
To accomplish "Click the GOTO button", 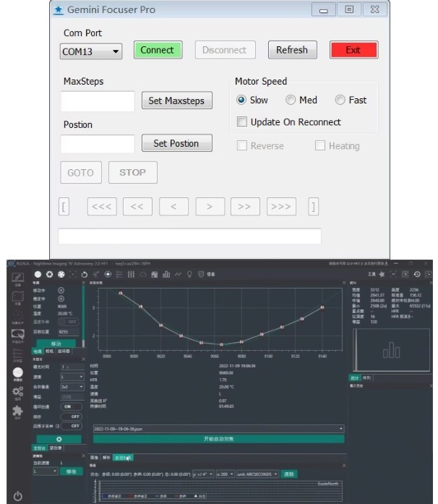I will [81, 173].
